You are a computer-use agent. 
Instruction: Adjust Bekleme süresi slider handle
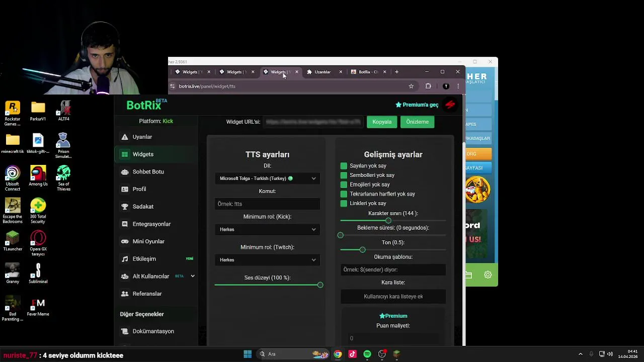pyautogui.click(x=341, y=235)
